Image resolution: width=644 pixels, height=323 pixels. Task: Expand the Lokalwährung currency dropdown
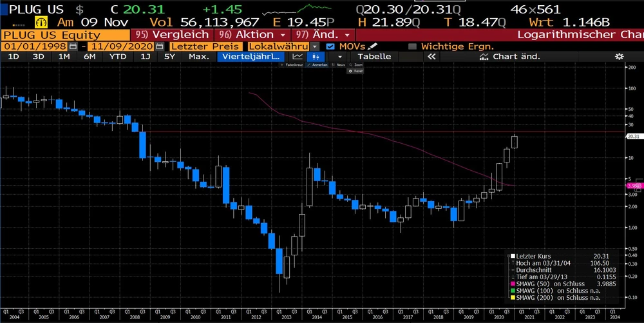pos(314,46)
